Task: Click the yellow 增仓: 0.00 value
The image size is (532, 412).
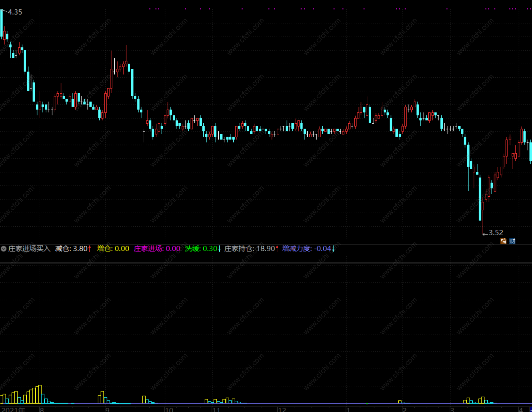Action: pyautogui.click(x=113, y=249)
